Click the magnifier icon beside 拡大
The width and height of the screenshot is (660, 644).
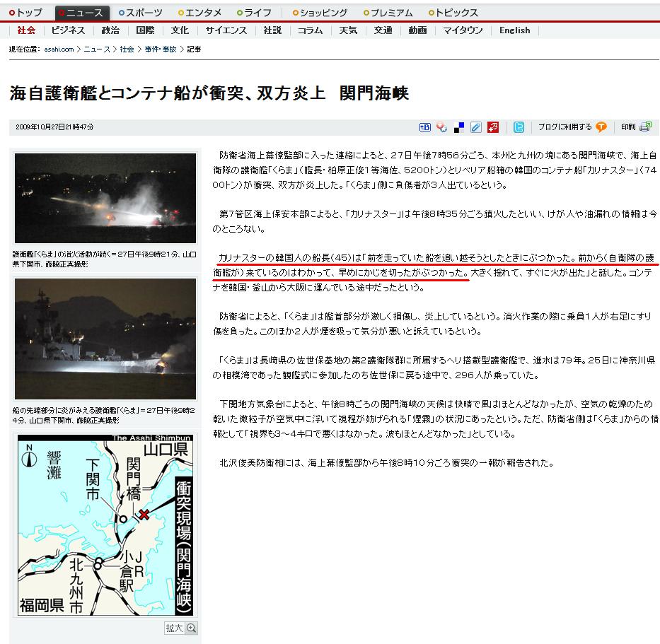click(192, 628)
